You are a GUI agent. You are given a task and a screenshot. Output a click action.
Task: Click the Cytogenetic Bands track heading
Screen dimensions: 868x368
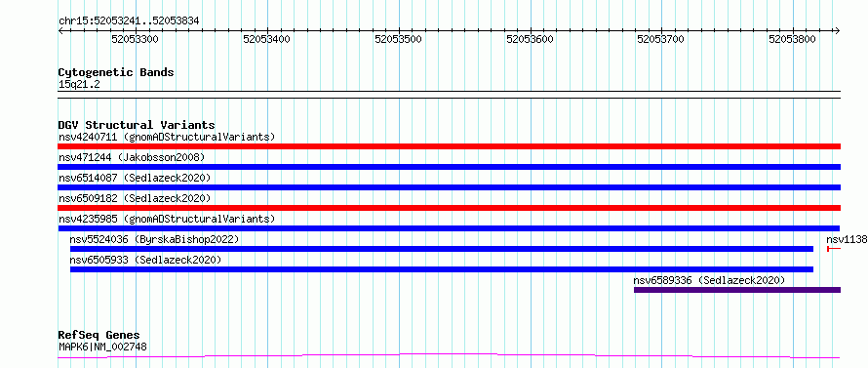[x=116, y=72]
